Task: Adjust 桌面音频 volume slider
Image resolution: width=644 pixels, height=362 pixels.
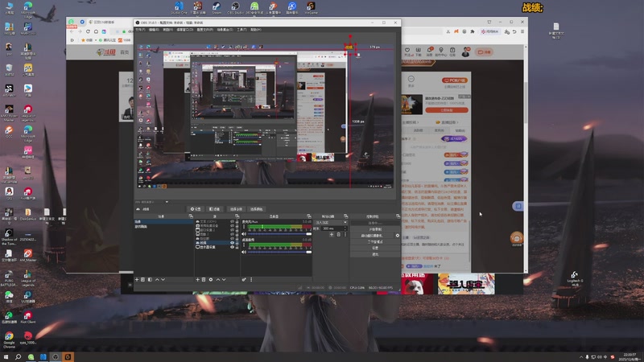Action: (279, 252)
